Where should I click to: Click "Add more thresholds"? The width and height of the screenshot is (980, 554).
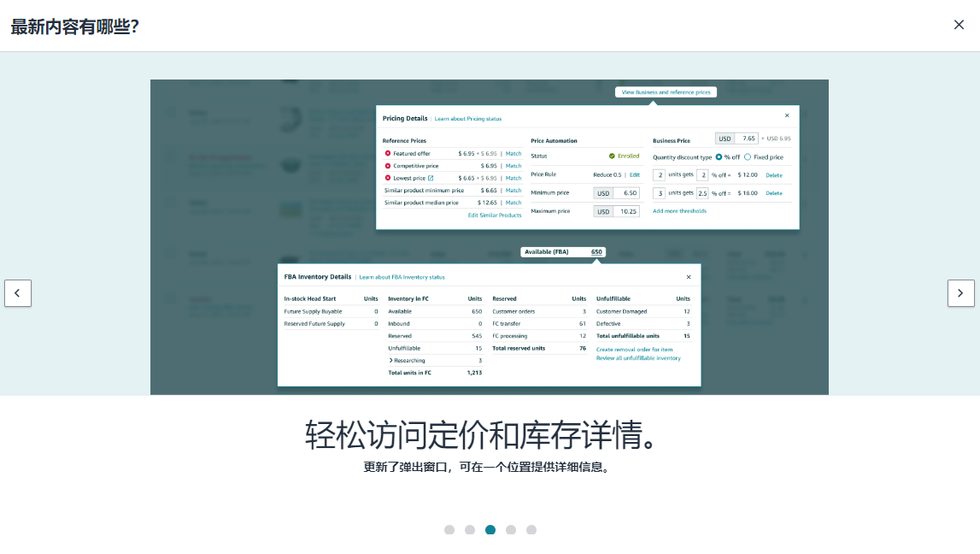pyautogui.click(x=679, y=211)
